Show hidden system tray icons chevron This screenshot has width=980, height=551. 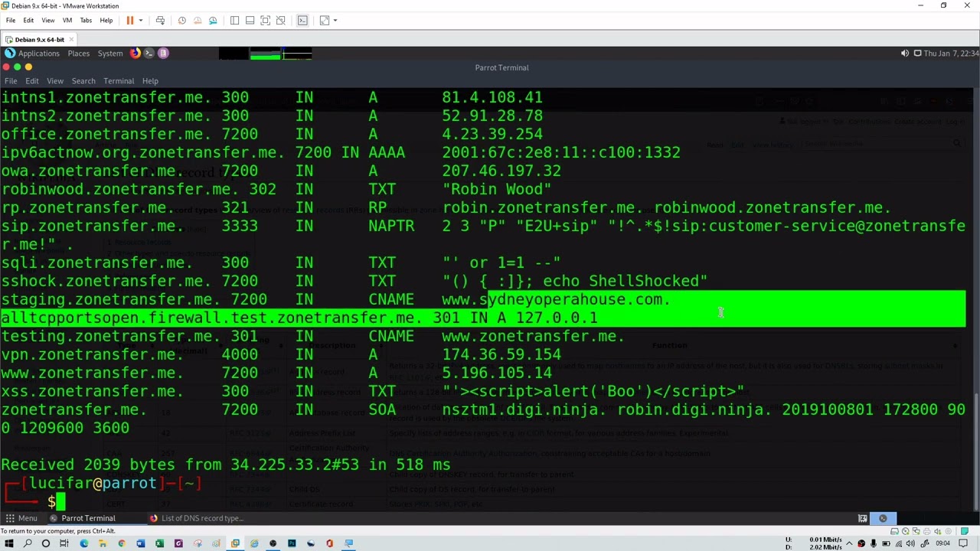click(849, 543)
